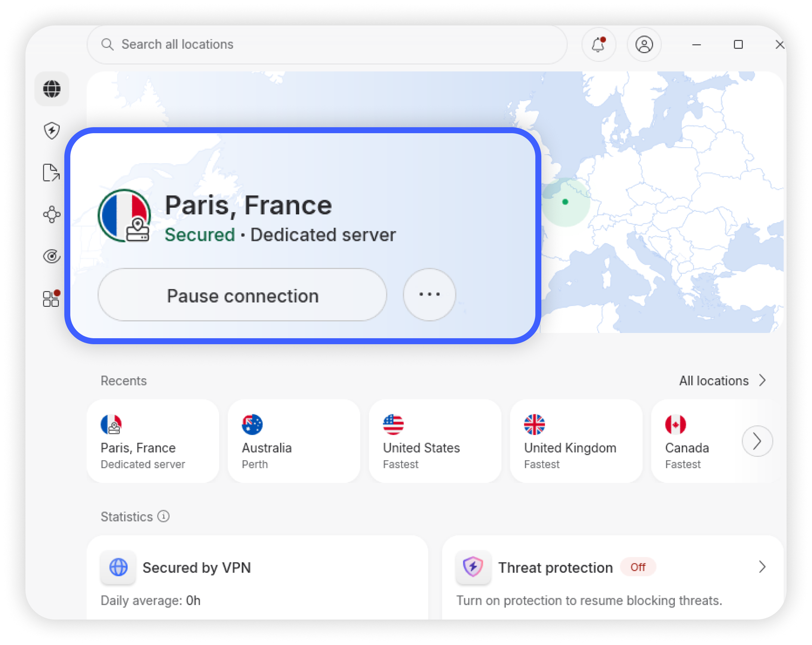812x645 pixels.
Task: Open the file sharing sidebar icon
Action: pyautogui.click(x=52, y=172)
